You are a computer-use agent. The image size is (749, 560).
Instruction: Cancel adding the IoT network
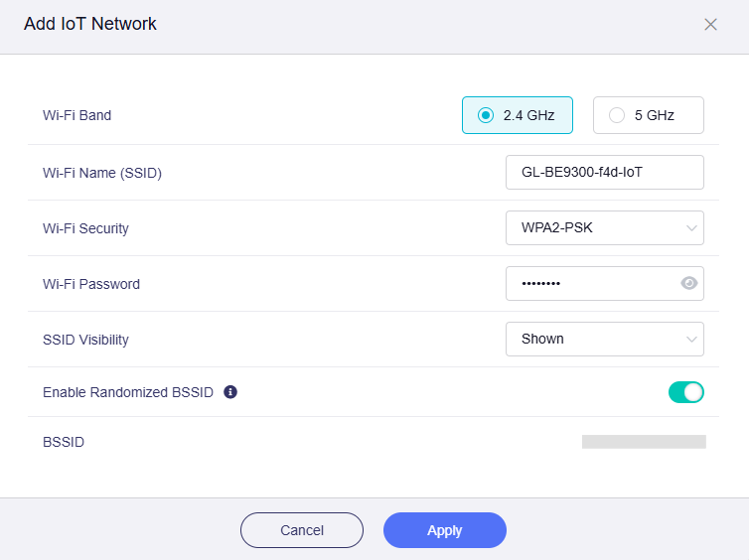(302, 530)
